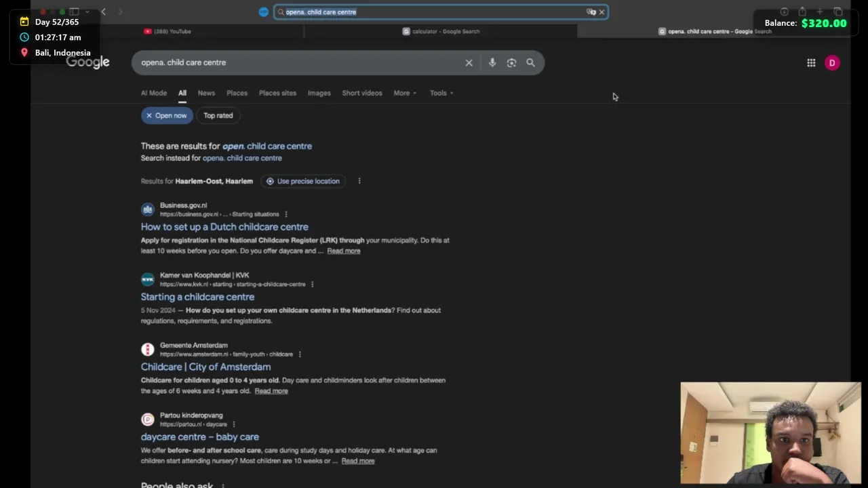Expand the Tools dropdown
This screenshot has width=868, height=488.
pos(441,93)
